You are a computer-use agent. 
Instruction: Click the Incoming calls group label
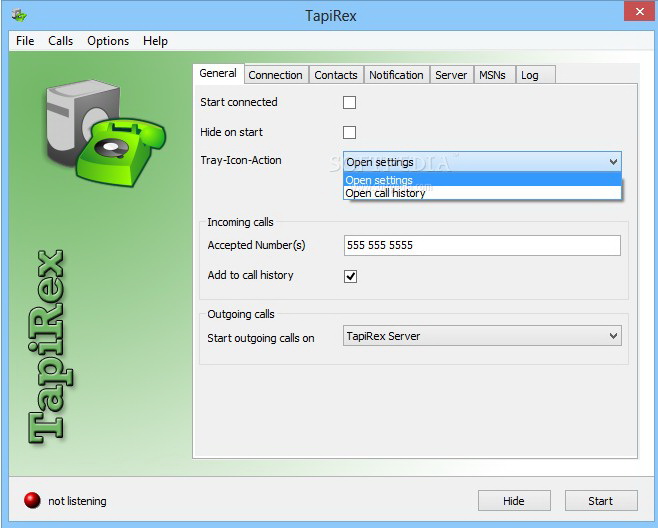click(x=240, y=222)
